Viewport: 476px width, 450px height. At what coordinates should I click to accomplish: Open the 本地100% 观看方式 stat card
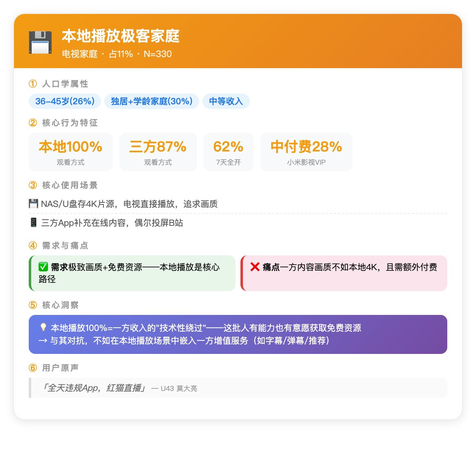point(71,152)
